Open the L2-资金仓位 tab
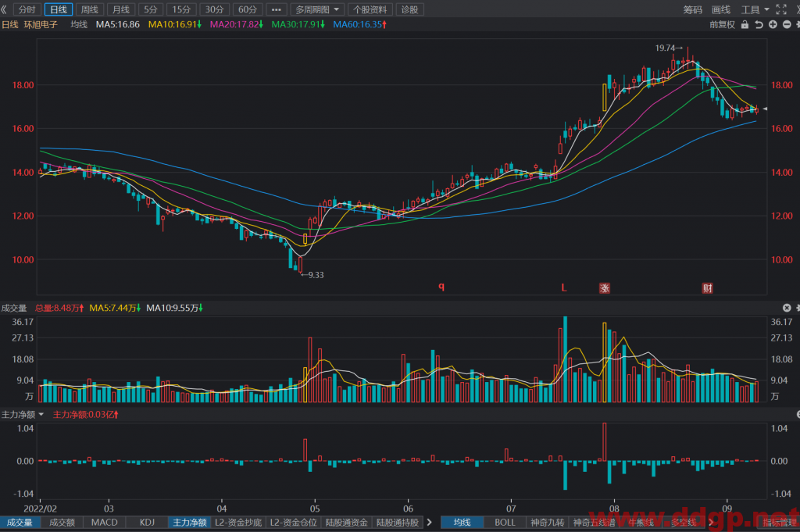Viewport: 800px width, 532px height. 294,523
